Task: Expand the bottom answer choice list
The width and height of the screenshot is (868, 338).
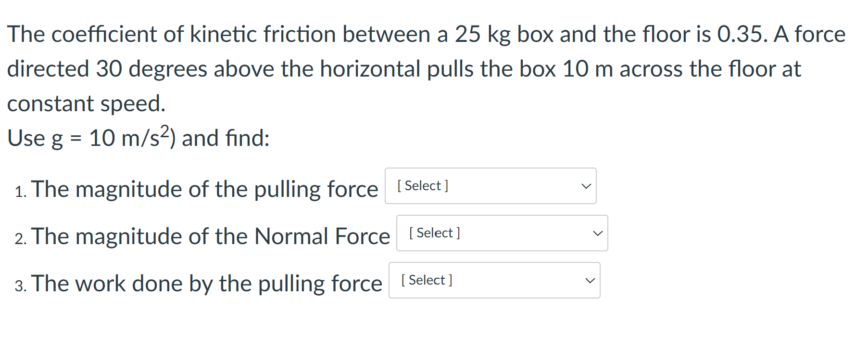Action: point(494,280)
